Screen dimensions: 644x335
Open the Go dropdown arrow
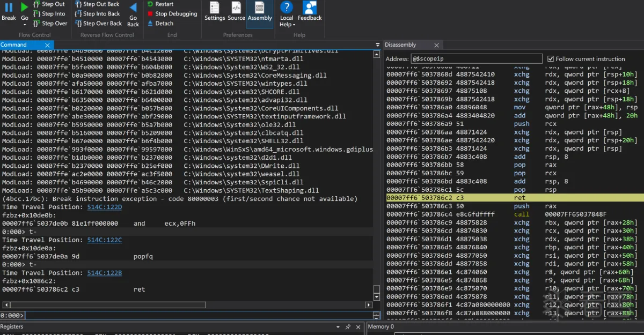coord(25,25)
